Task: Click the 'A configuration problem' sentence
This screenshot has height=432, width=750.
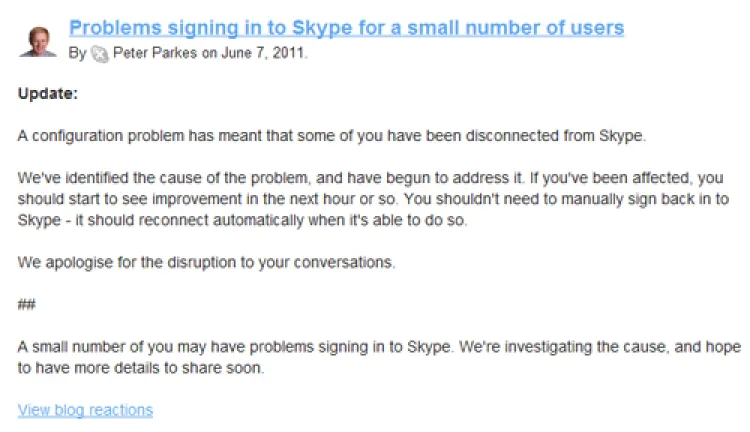Action: [x=331, y=136]
